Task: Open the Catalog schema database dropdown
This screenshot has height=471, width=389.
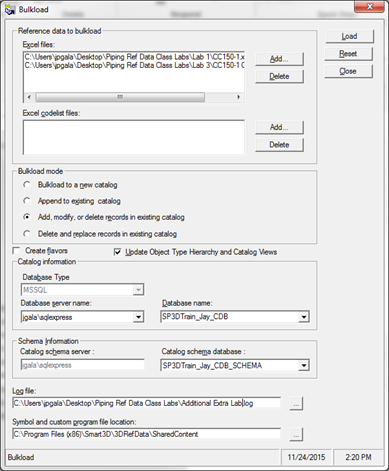Action: (x=303, y=366)
